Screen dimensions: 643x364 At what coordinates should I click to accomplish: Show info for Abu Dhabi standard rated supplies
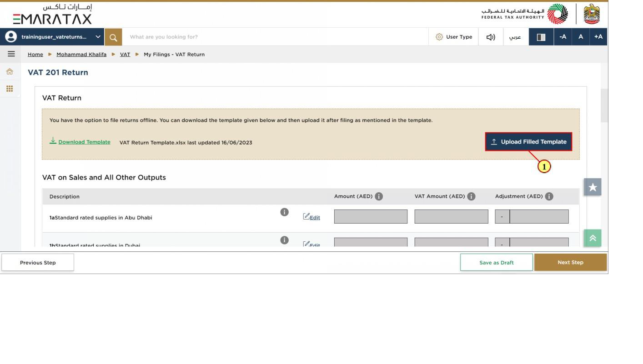click(284, 212)
